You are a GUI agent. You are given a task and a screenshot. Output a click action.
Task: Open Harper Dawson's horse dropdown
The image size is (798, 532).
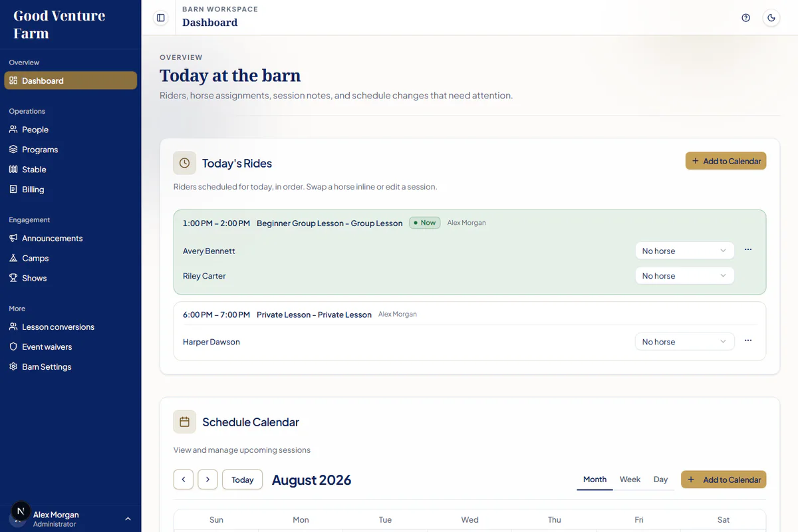tap(684, 342)
